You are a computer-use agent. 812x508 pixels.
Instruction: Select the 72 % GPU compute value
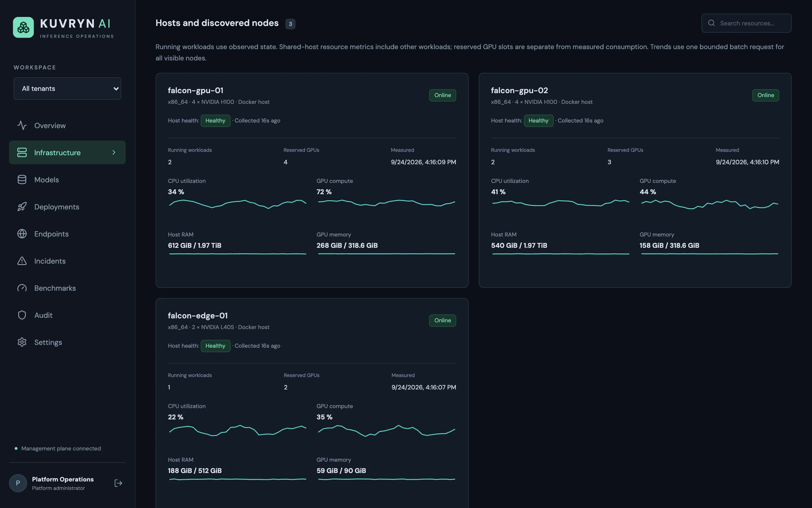point(324,192)
